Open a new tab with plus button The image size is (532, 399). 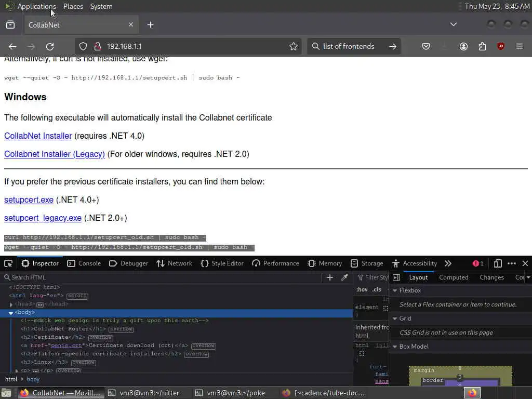click(150, 25)
